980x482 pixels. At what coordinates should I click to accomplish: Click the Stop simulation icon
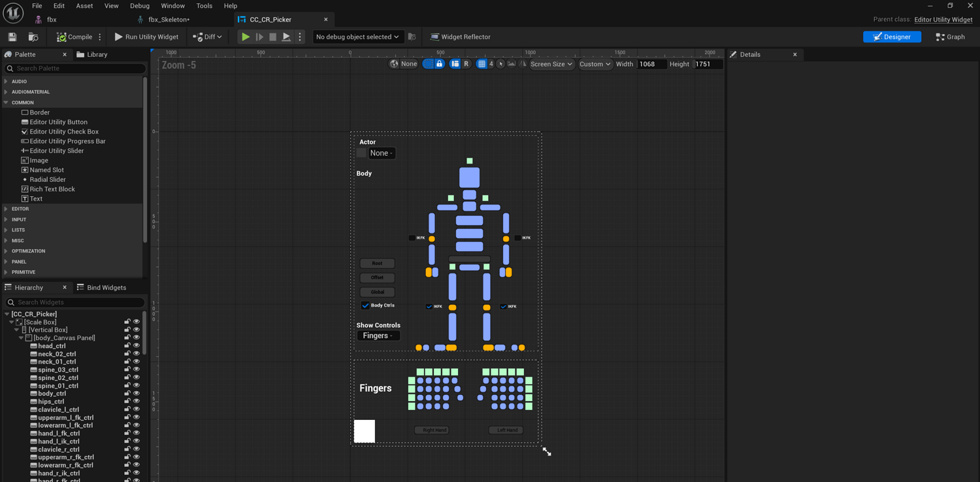click(273, 37)
